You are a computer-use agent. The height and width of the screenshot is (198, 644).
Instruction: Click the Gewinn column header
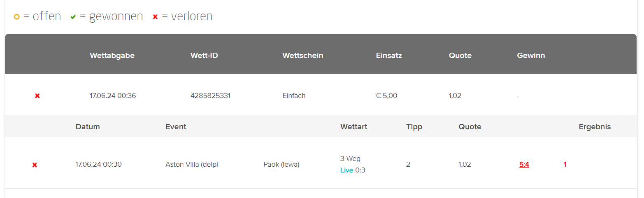click(x=531, y=56)
